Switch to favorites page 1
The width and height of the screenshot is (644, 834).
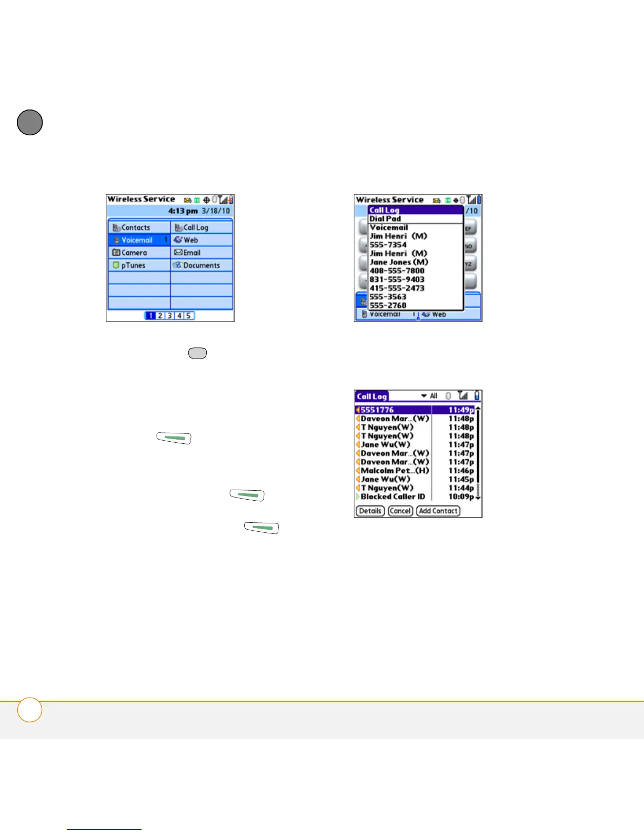click(150, 315)
